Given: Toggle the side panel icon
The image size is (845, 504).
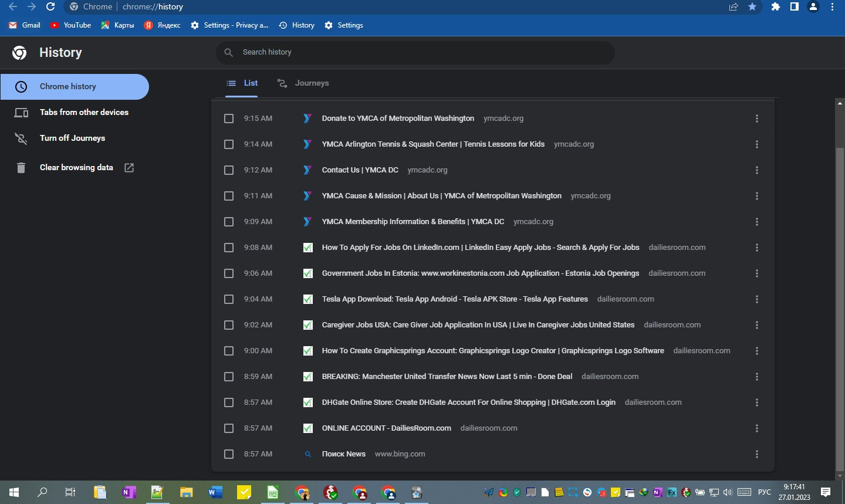Looking at the screenshot, I should 795,6.
